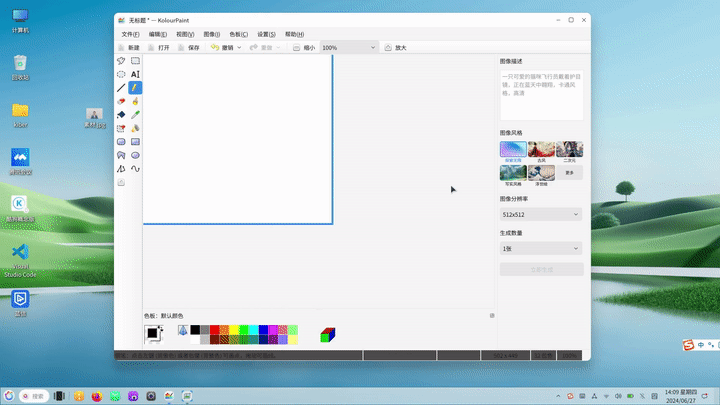Select the elliptical selection tool

pyautogui.click(x=121, y=74)
